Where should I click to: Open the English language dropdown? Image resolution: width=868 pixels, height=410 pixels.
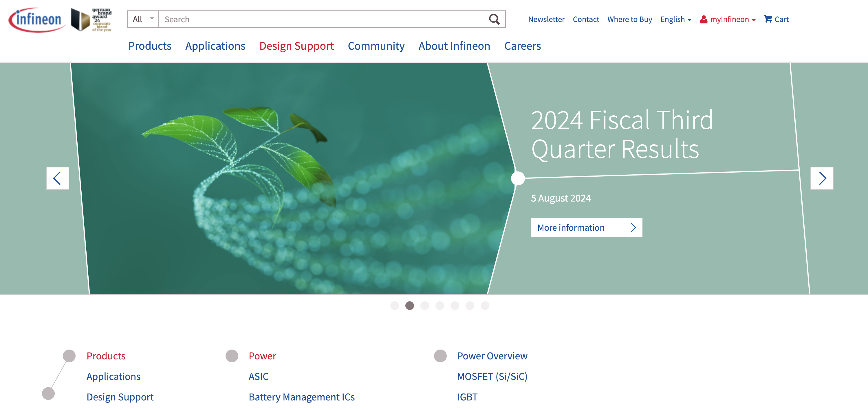tap(675, 20)
